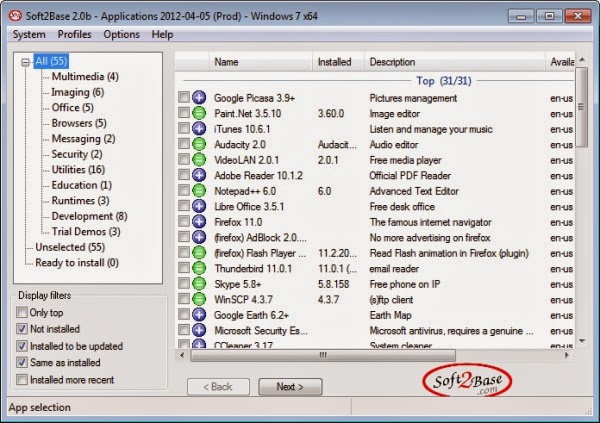Click the blue plus icon for (firefox) AdBlock
The height and width of the screenshot is (423, 600).
point(199,237)
